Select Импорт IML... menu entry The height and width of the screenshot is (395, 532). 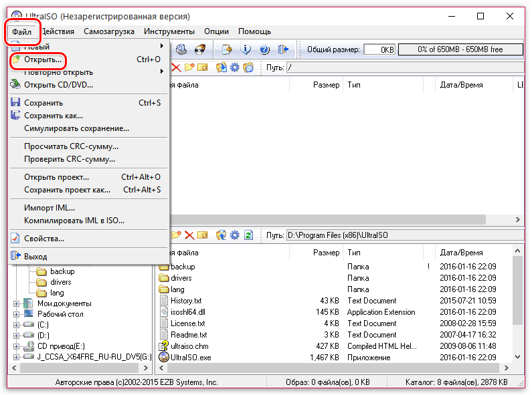tap(88, 208)
